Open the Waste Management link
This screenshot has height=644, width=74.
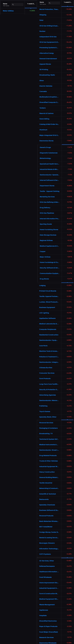click(47, 605)
